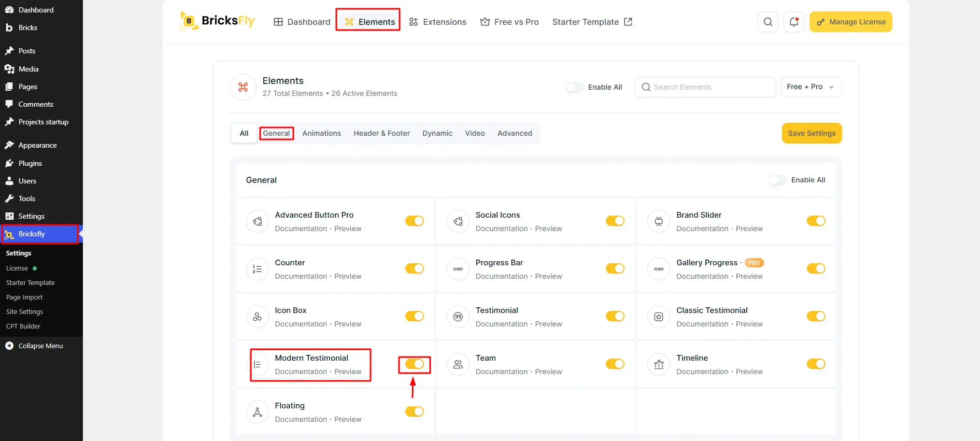Click the Testimonial element icon
Screen dimensions: 980x441
(458, 317)
